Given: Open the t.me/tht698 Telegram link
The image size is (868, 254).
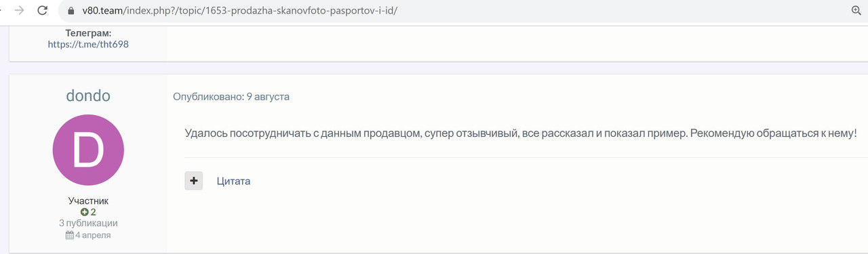Looking at the screenshot, I should click(88, 44).
